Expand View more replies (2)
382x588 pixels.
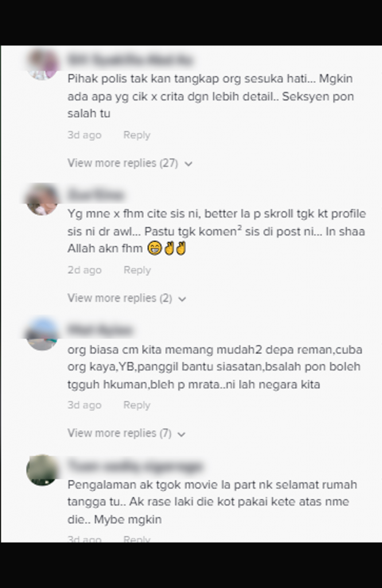tap(127, 298)
